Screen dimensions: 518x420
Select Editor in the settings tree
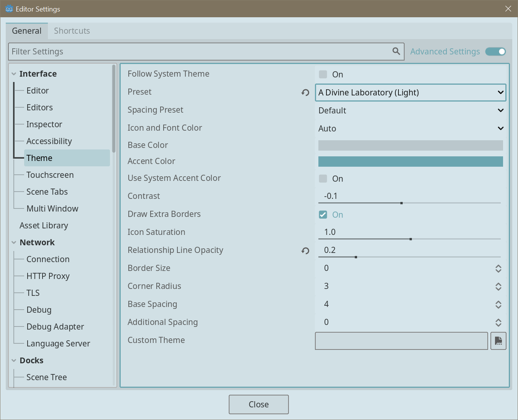(x=38, y=90)
